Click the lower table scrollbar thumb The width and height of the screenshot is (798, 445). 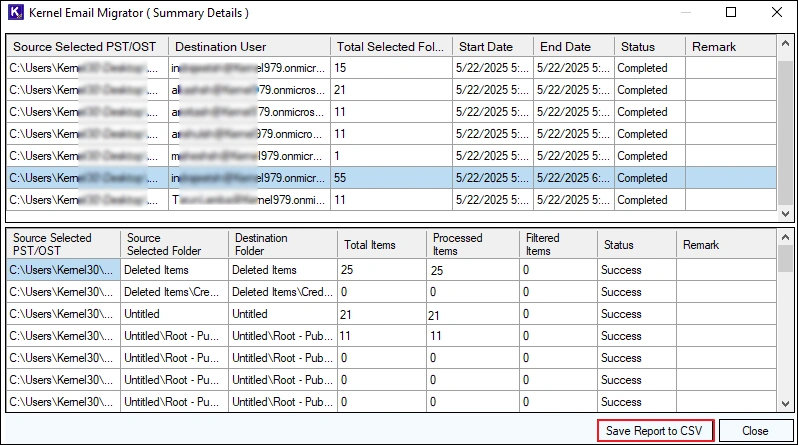pyautogui.click(x=785, y=258)
